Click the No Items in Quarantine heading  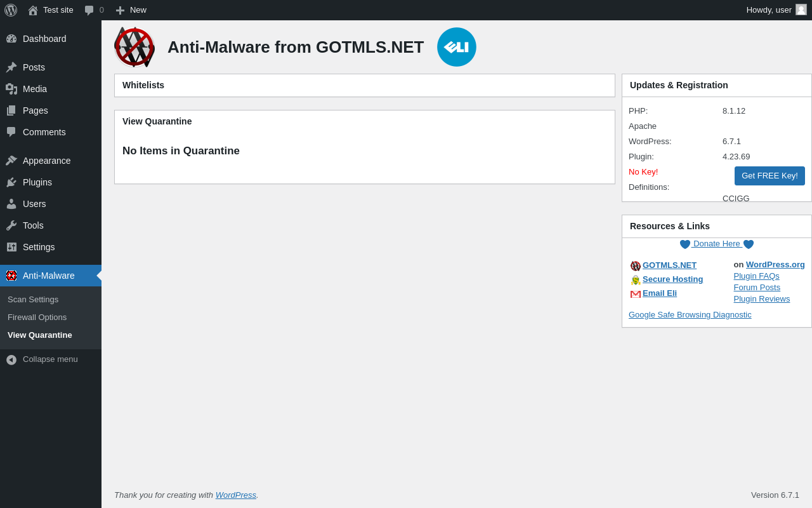(x=181, y=151)
